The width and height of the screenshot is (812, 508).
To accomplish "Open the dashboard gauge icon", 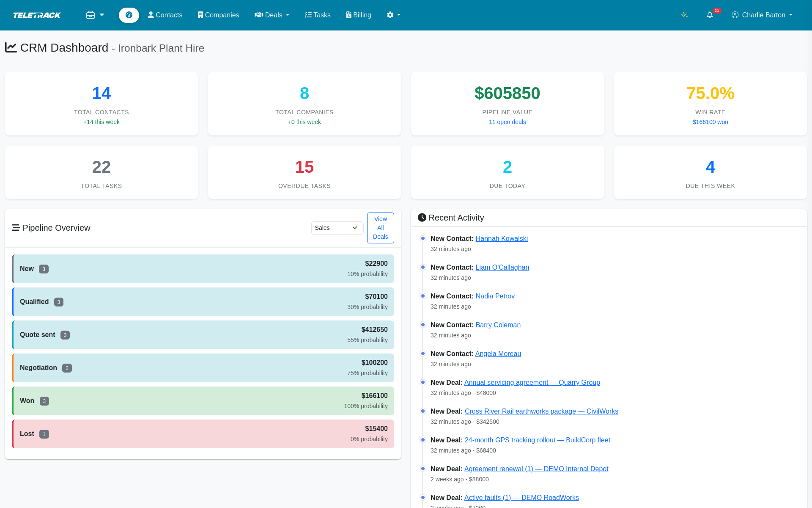I will click(x=129, y=15).
